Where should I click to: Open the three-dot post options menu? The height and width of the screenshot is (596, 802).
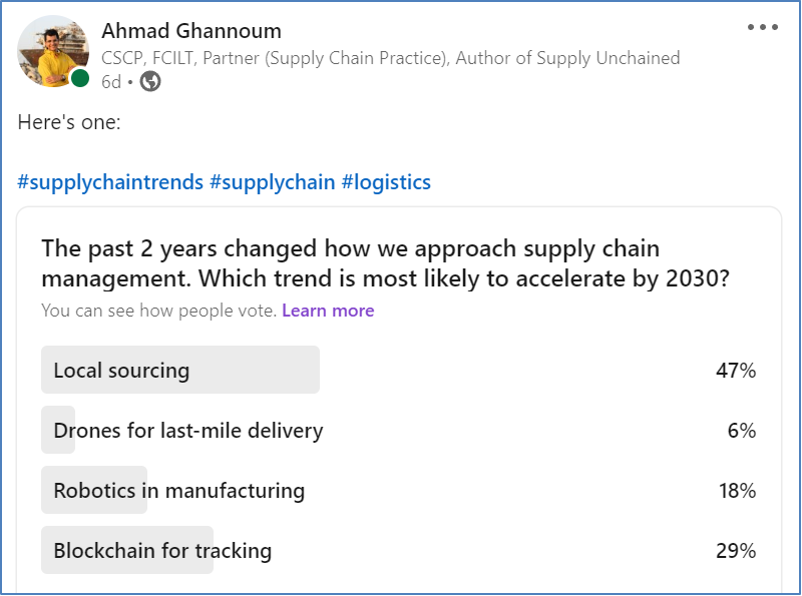tap(762, 27)
